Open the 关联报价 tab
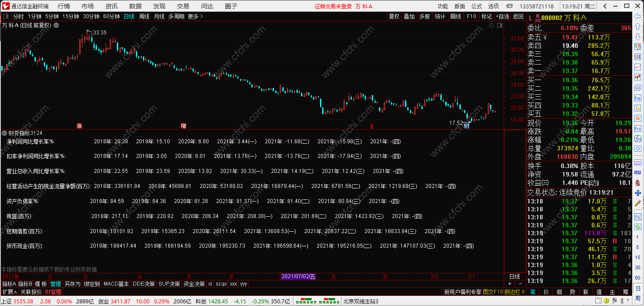644x306 pixels. tap(31, 292)
